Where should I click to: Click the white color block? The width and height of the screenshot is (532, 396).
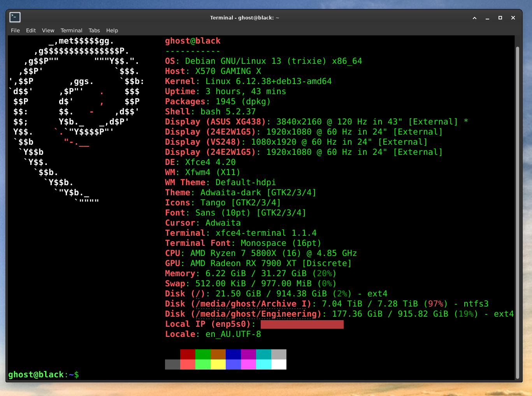pos(279,364)
